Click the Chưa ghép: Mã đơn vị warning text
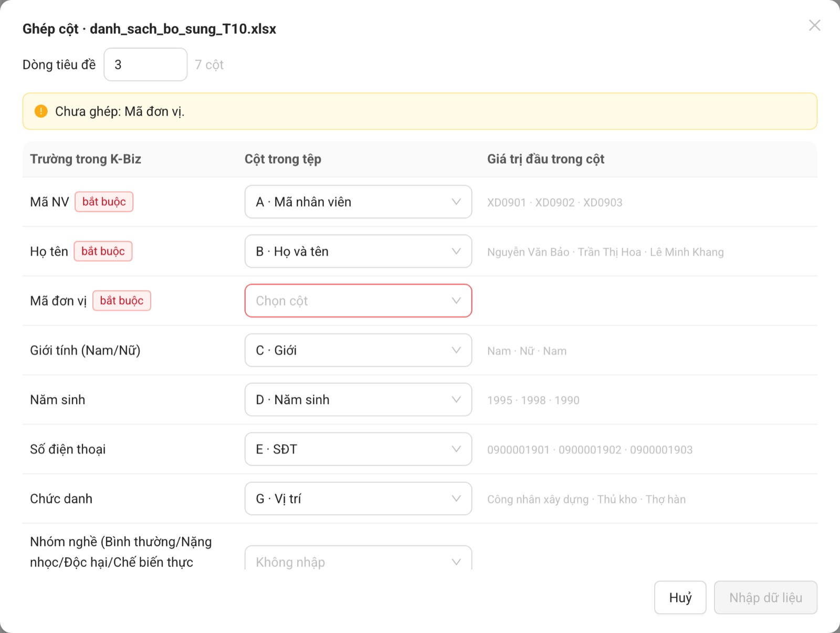 pos(120,111)
